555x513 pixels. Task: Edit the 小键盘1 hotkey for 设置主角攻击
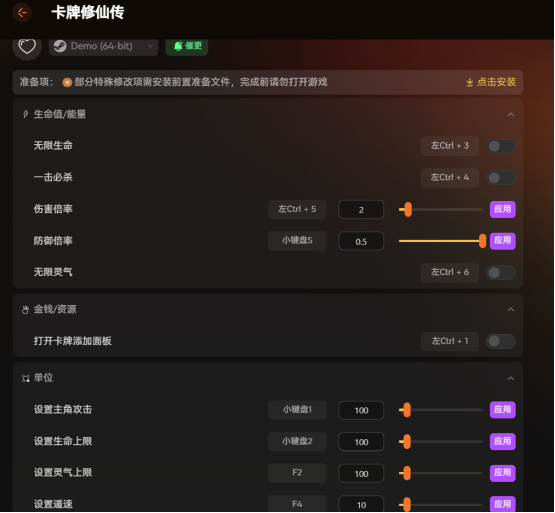click(297, 410)
